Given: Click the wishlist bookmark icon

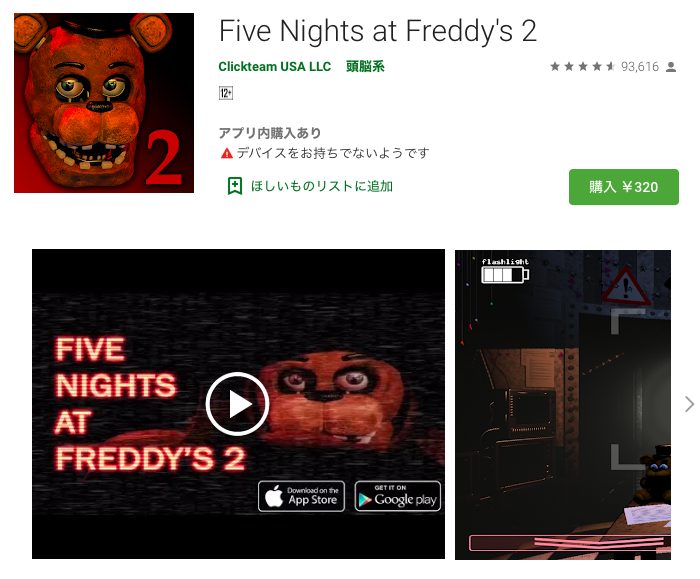Looking at the screenshot, I should [235, 186].
